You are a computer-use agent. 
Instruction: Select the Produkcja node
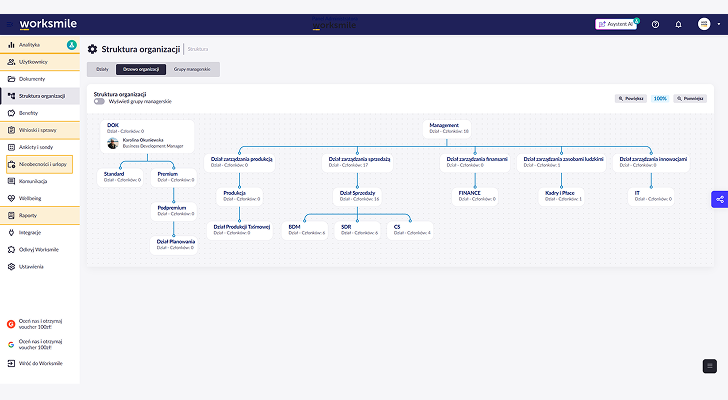tap(240, 196)
